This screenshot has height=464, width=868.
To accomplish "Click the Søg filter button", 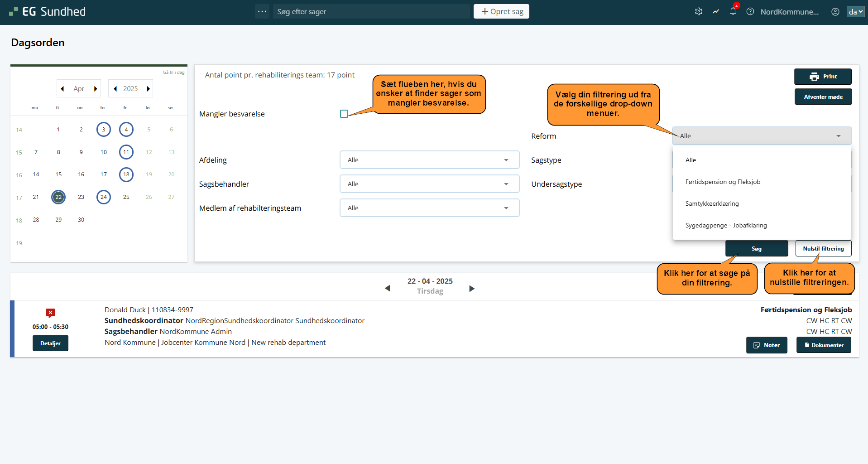I will (x=756, y=249).
